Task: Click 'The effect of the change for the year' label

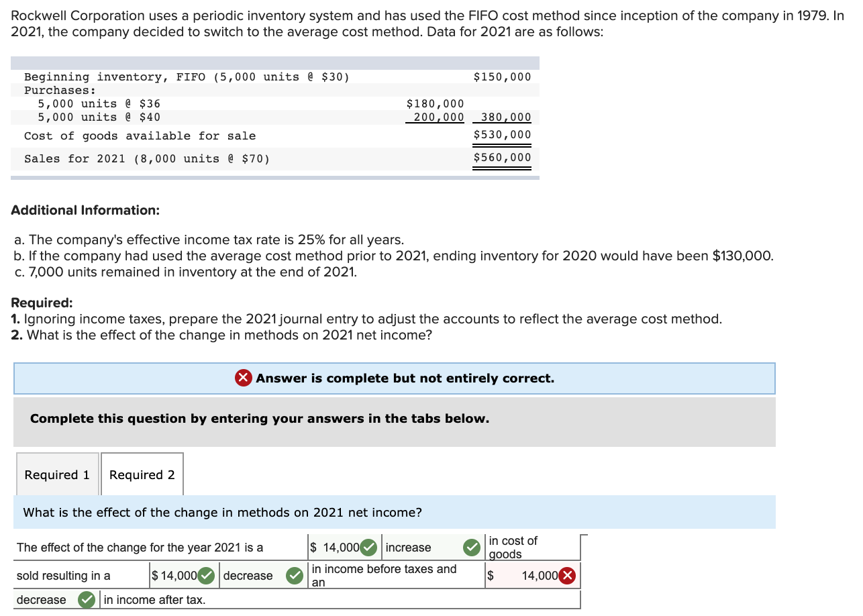Action: (140, 548)
